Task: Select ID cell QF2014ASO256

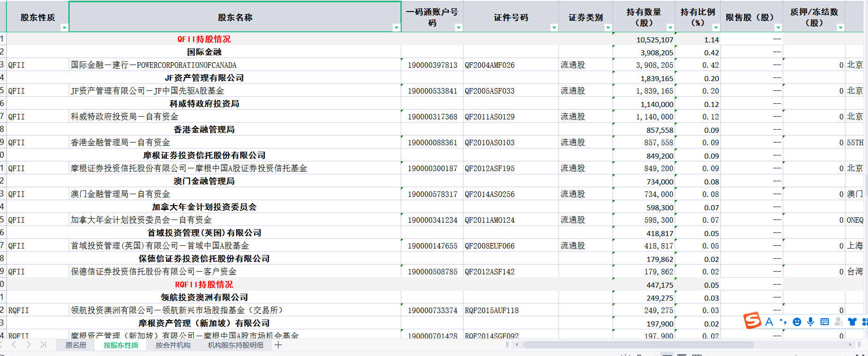Action: click(511, 194)
